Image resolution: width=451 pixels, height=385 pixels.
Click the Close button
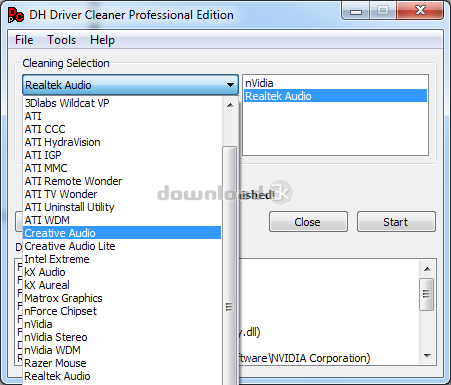pos(308,222)
